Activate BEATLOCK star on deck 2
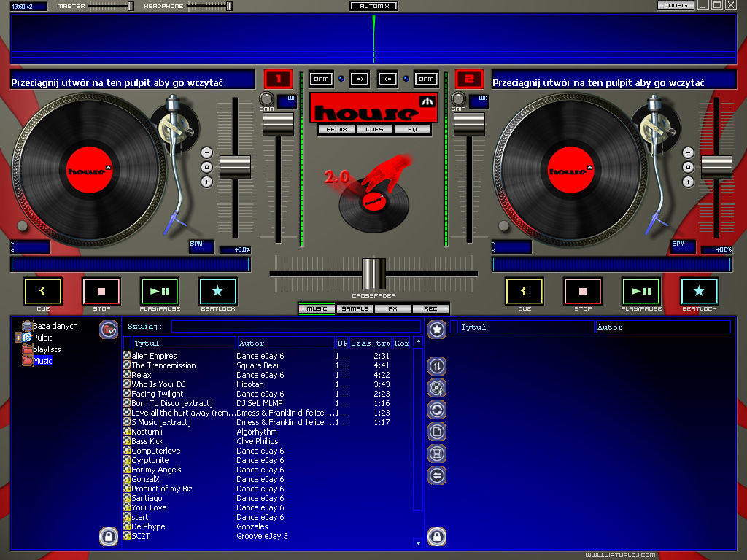Screen dimensions: 747x560 point(699,291)
